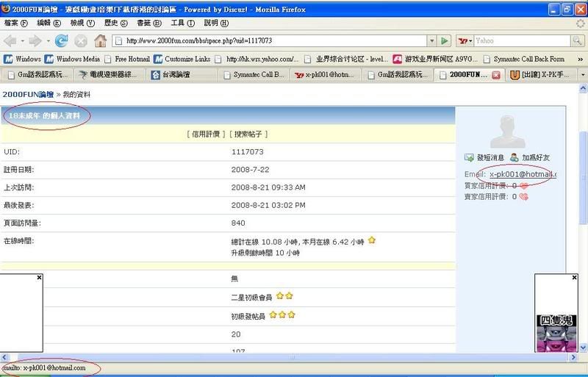The height and width of the screenshot is (377, 588).
Task: Open the 信用評價 link
Action: [206, 134]
